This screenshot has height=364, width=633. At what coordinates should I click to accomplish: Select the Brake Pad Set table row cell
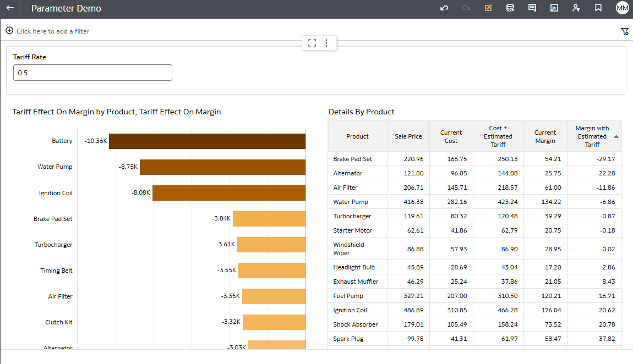tap(353, 159)
